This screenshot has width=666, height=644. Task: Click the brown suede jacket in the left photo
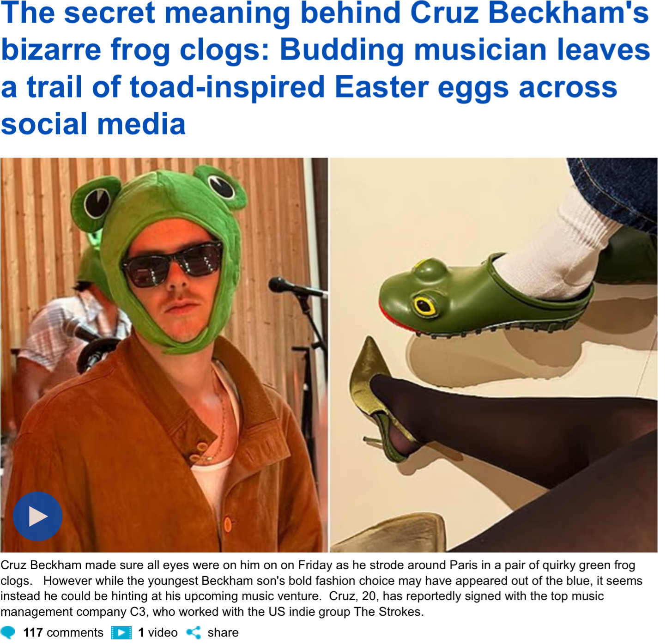point(115,439)
